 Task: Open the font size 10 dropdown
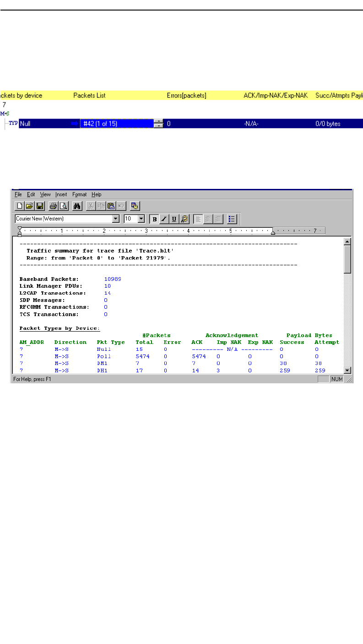141,219
